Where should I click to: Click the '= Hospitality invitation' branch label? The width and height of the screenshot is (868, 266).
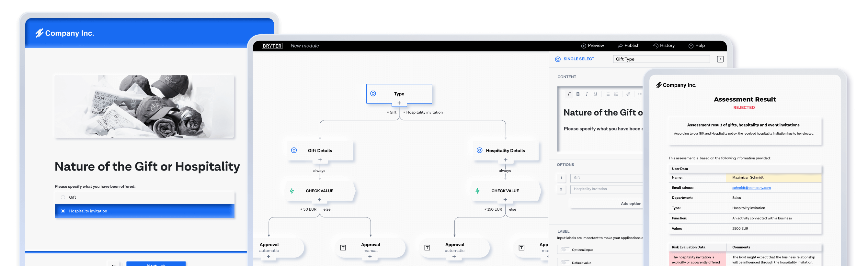[423, 113]
